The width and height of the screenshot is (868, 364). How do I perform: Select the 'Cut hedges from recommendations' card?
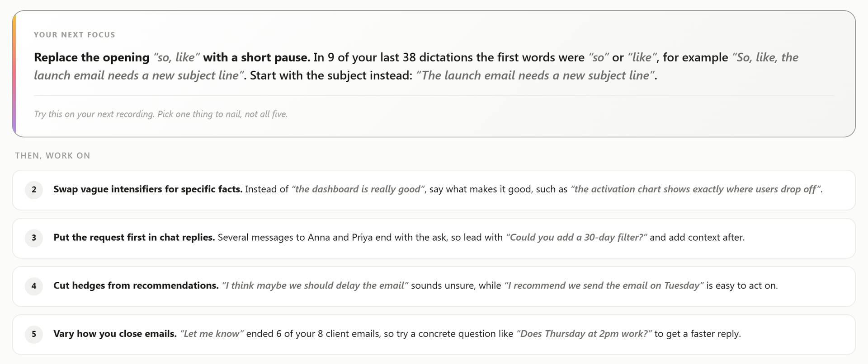(x=434, y=286)
